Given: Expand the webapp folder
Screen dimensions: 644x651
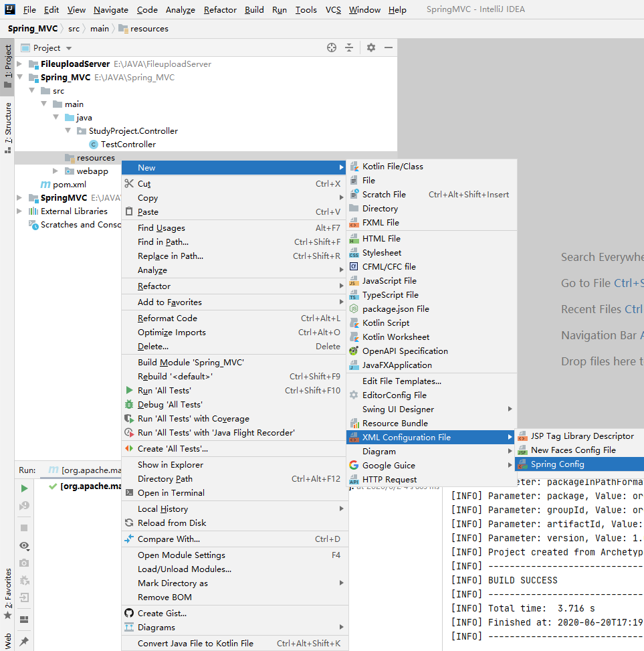Looking at the screenshot, I should (x=56, y=171).
